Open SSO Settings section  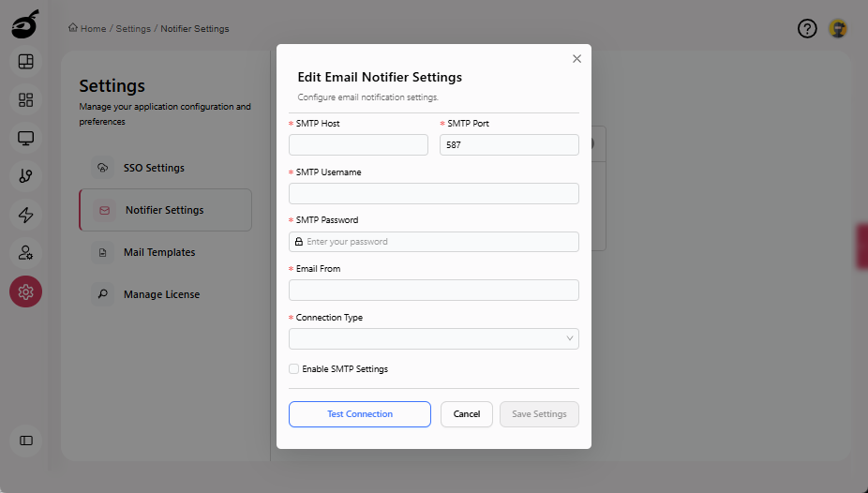coord(166,168)
